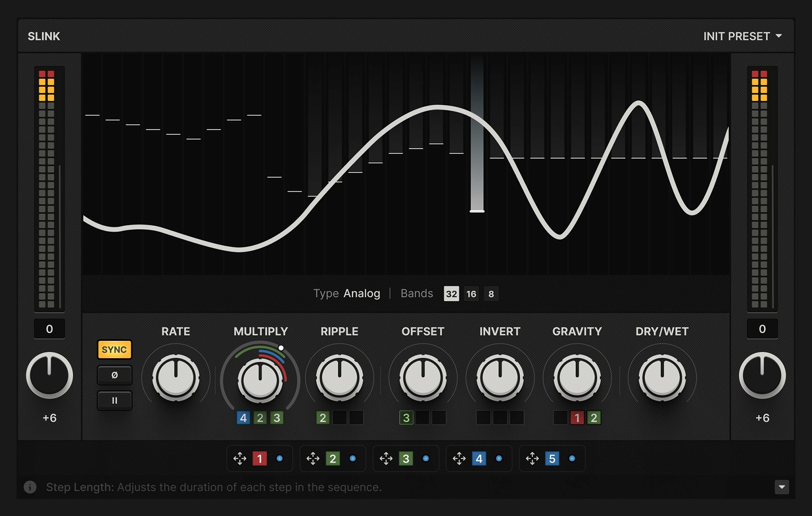Select the 32 bands option
812x516 pixels.
(451, 294)
